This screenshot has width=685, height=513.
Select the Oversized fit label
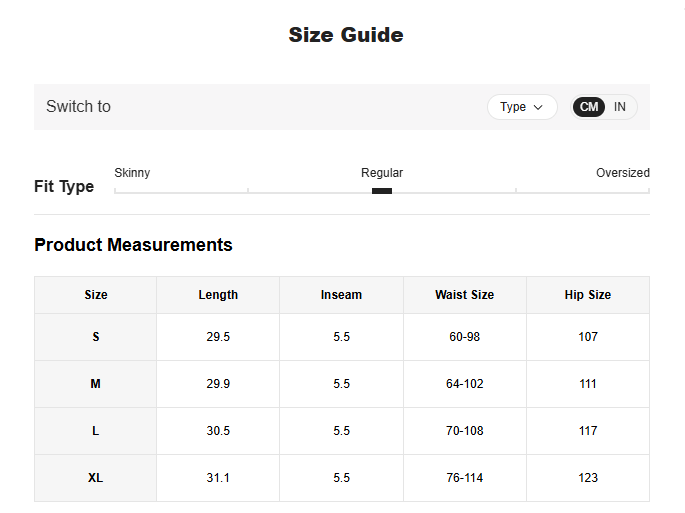[622, 173]
